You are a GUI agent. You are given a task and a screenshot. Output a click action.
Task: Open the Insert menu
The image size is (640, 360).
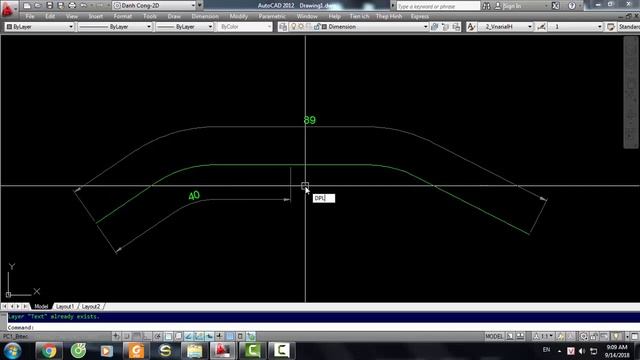(x=96, y=16)
